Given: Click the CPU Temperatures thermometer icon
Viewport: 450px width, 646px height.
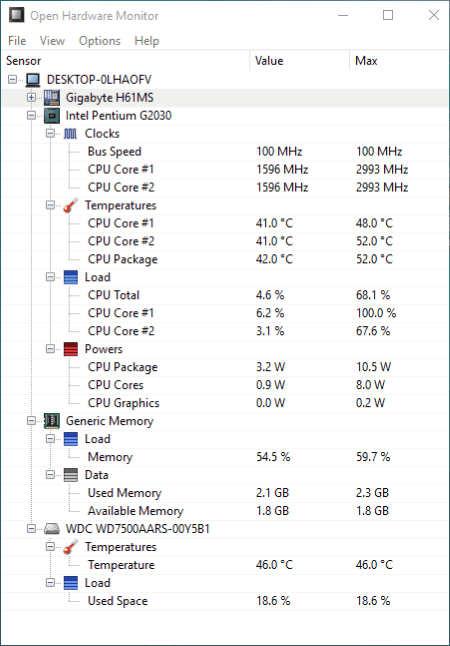Looking at the screenshot, I should (70, 205).
